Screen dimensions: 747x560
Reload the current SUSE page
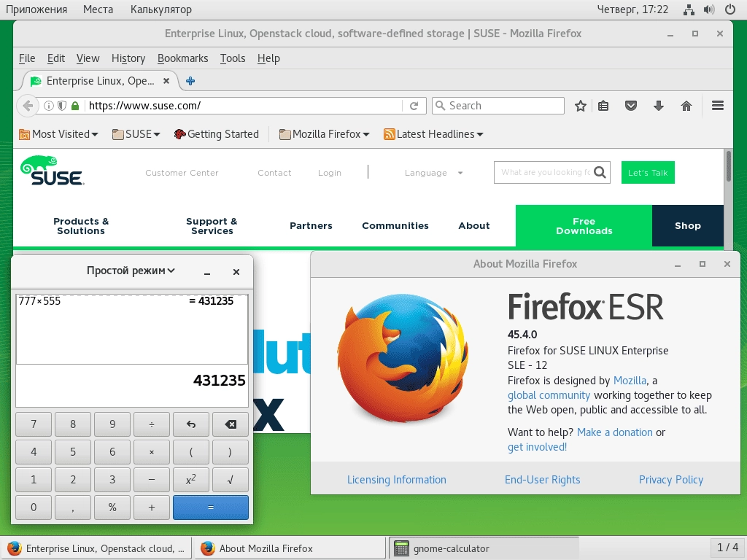pos(414,106)
